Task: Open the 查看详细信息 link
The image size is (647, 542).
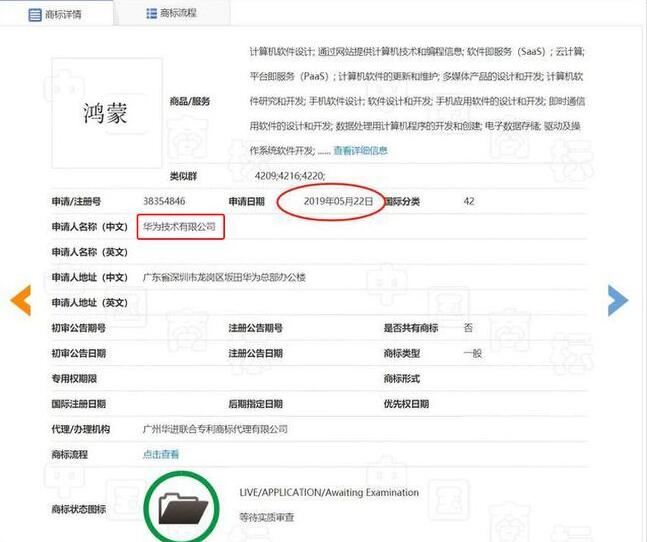Action: (x=360, y=151)
